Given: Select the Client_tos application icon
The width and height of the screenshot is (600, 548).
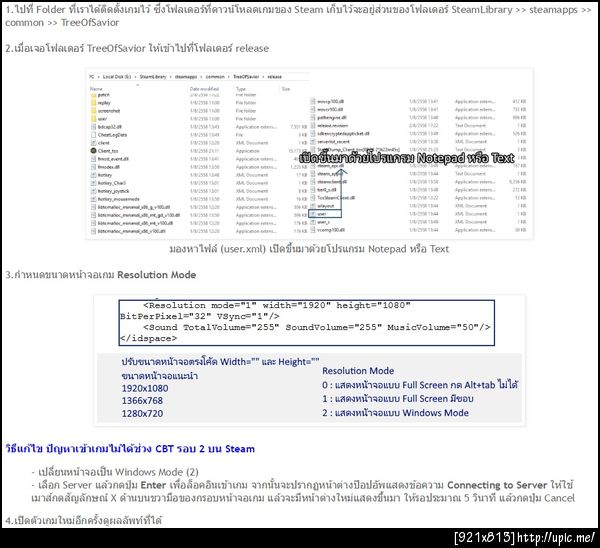Looking at the screenshot, I should tap(93, 151).
